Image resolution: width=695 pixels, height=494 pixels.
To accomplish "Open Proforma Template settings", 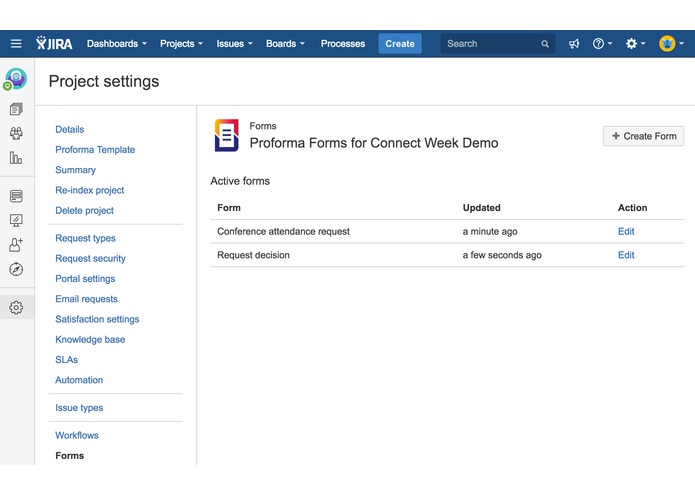I will (95, 150).
